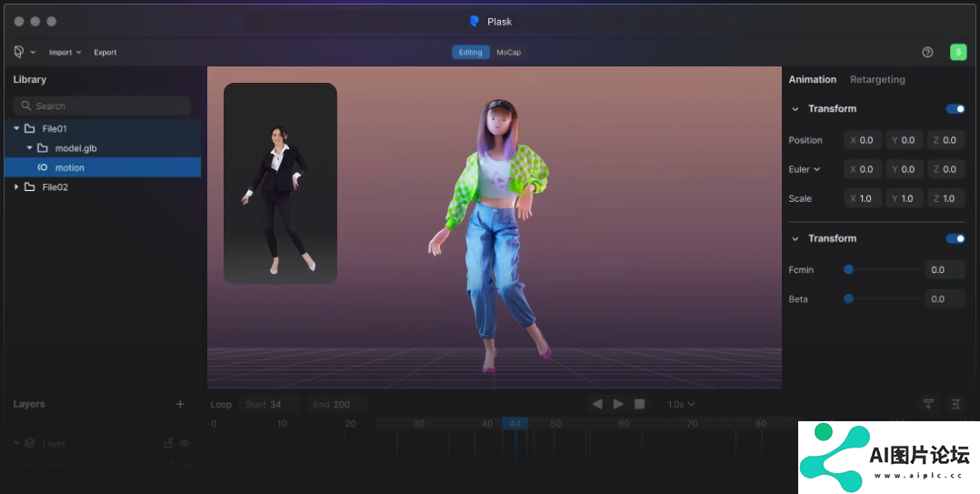Open the Import dropdown menu

(65, 53)
